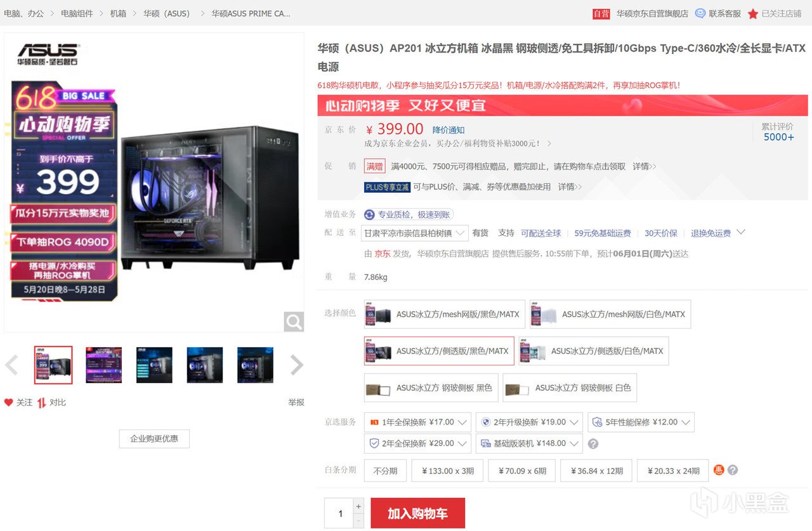Click the 专业质检，极速到账 service badge
This screenshot has width=812, height=531.
408,214
